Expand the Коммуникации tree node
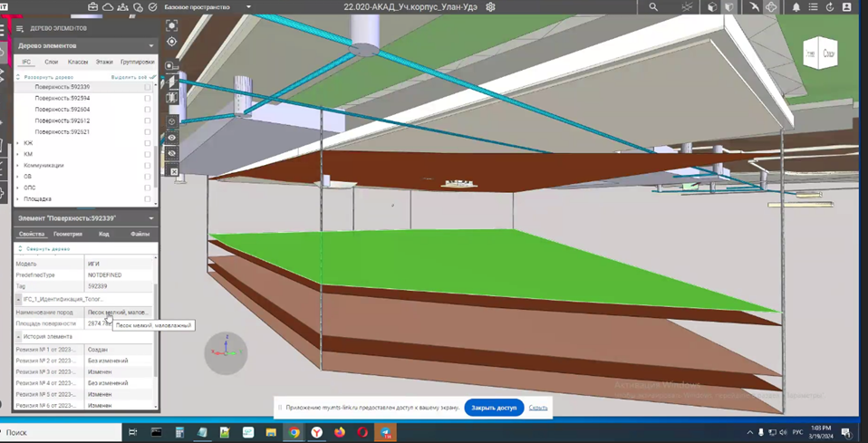This screenshot has height=443, width=868. point(18,166)
